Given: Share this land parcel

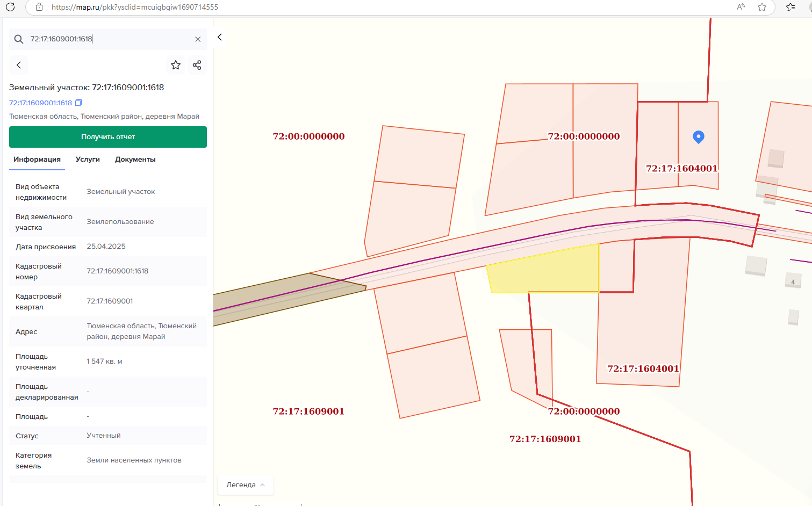Looking at the screenshot, I should [197, 65].
